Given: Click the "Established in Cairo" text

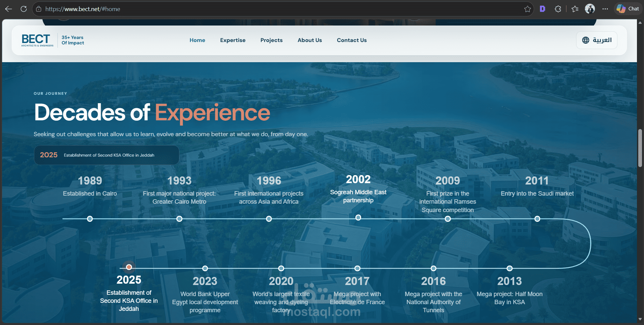Looking at the screenshot, I should (x=90, y=194).
